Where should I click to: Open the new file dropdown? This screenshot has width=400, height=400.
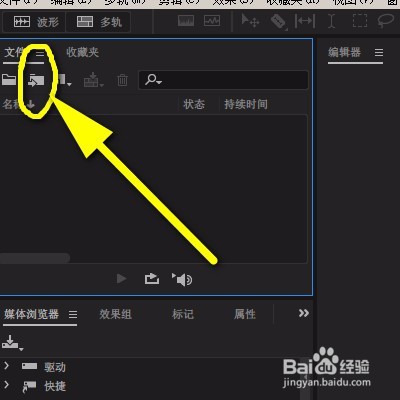pyautogui.click(x=64, y=80)
